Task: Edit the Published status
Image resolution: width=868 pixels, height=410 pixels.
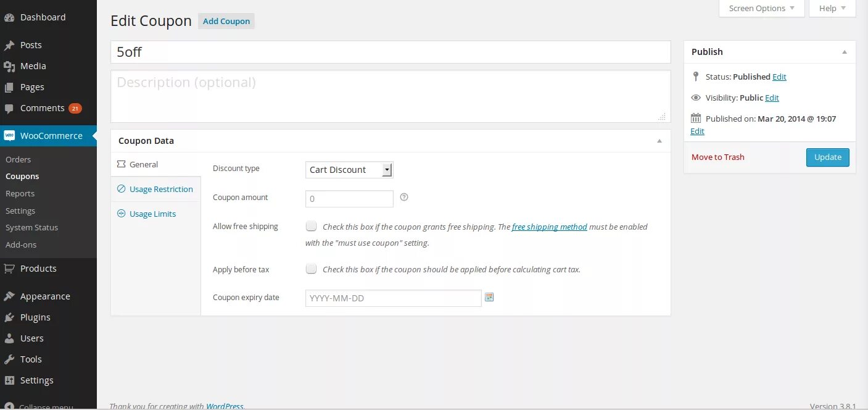Action: click(x=779, y=77)
